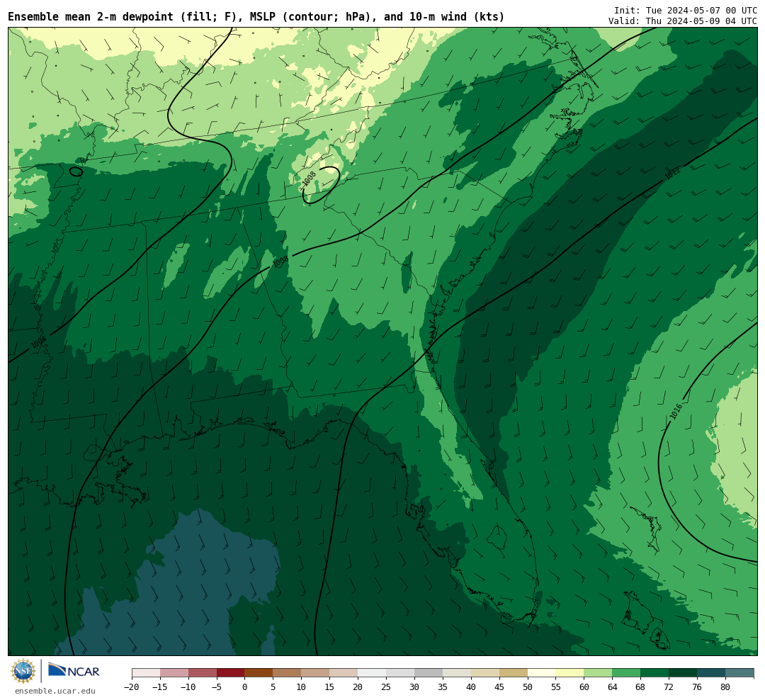Pick the 68 to 72 green colorbar swatch
765x700 pixels.
click(655, 673)
